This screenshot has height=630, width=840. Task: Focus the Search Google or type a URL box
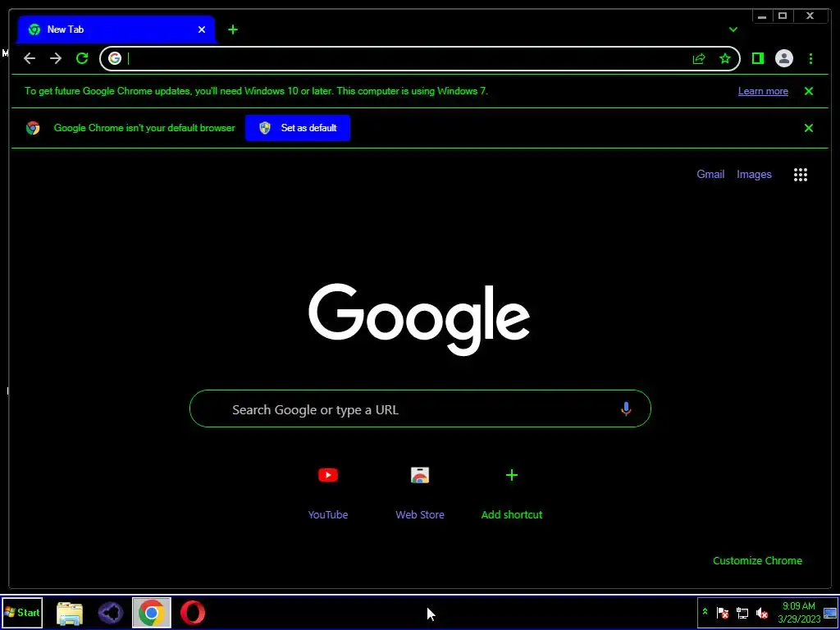[420, 409]
